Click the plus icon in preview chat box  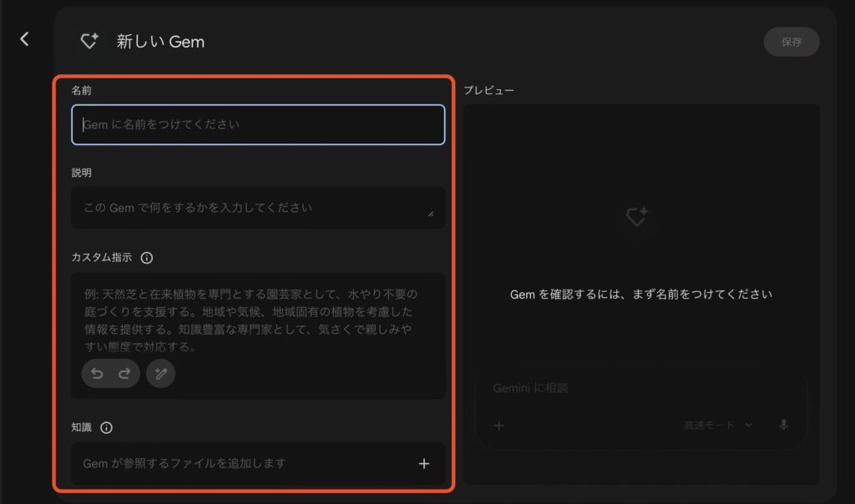click(x=499, y=426)
